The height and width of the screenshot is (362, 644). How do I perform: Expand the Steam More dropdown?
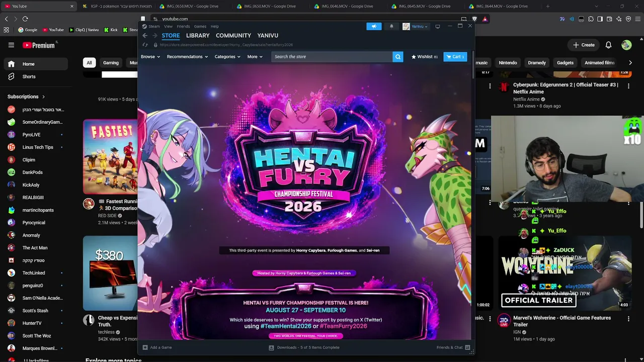255,57
